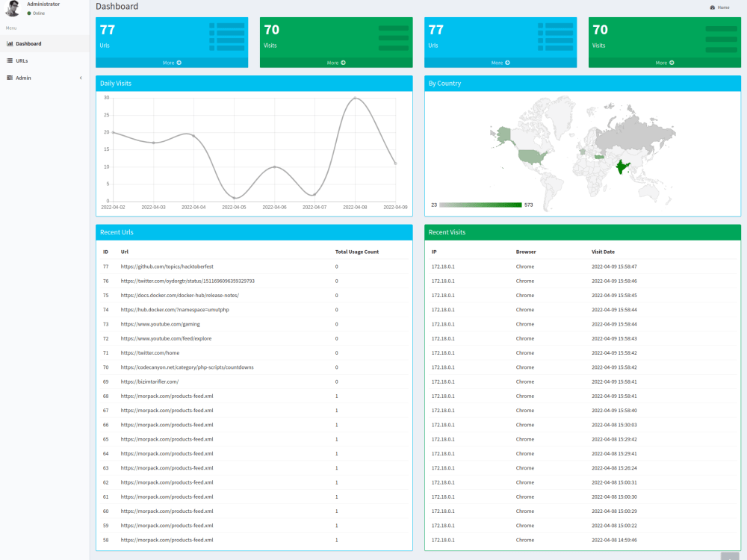The height and width of the screenshot is (560, 747).
Task: Click the Total Usage Count column header
Action: pos(357,252)
